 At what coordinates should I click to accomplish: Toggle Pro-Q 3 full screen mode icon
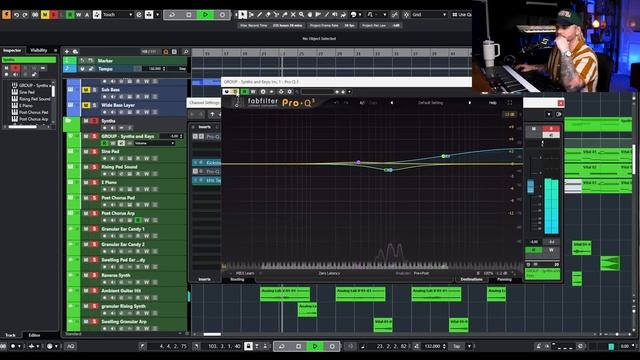pyautogui.click(x=510, y=103)
